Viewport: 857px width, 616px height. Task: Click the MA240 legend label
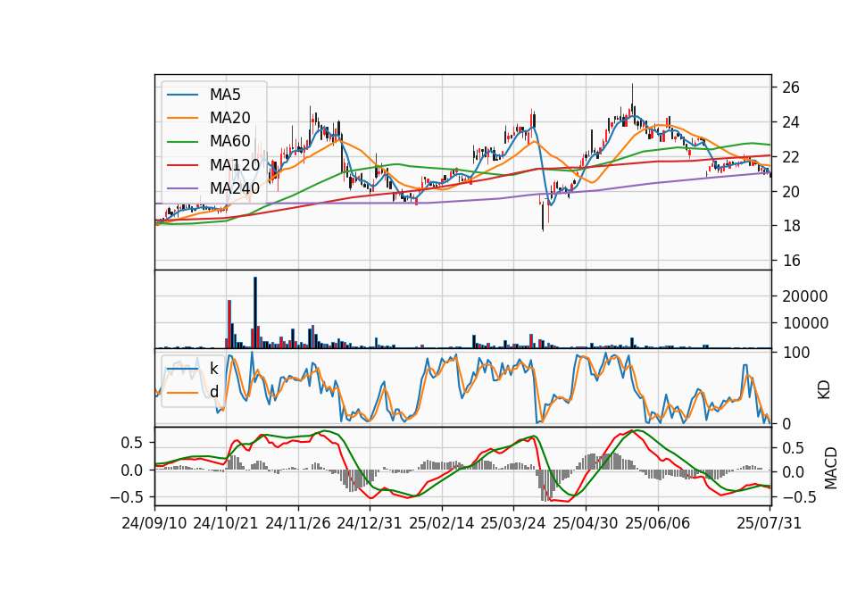coord(235,188)
